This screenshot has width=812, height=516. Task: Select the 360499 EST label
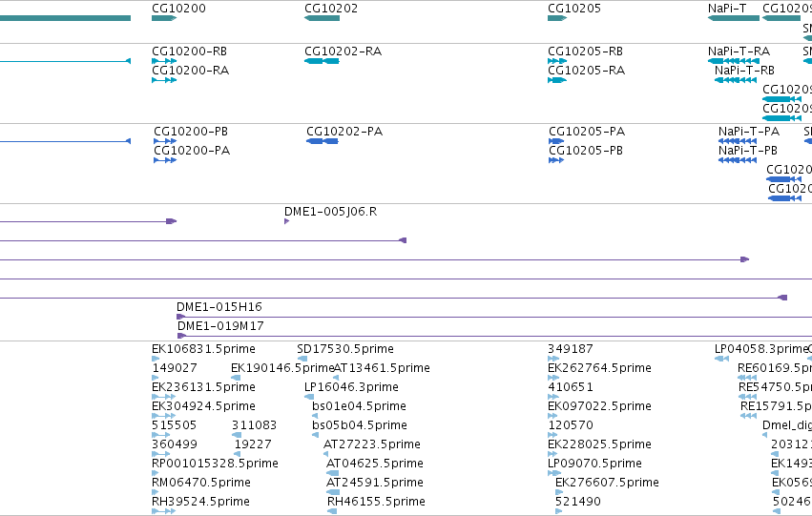pyautogui.click(x=175, y=444)
